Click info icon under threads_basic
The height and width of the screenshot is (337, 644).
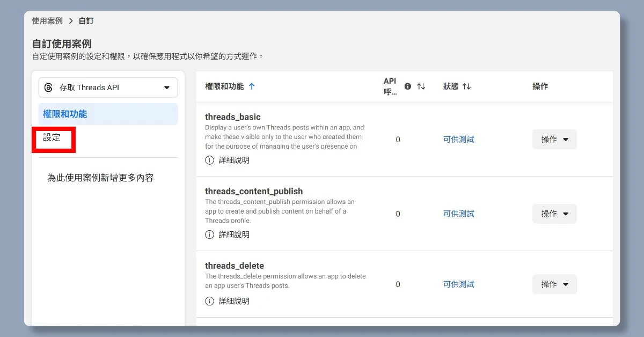209,160
